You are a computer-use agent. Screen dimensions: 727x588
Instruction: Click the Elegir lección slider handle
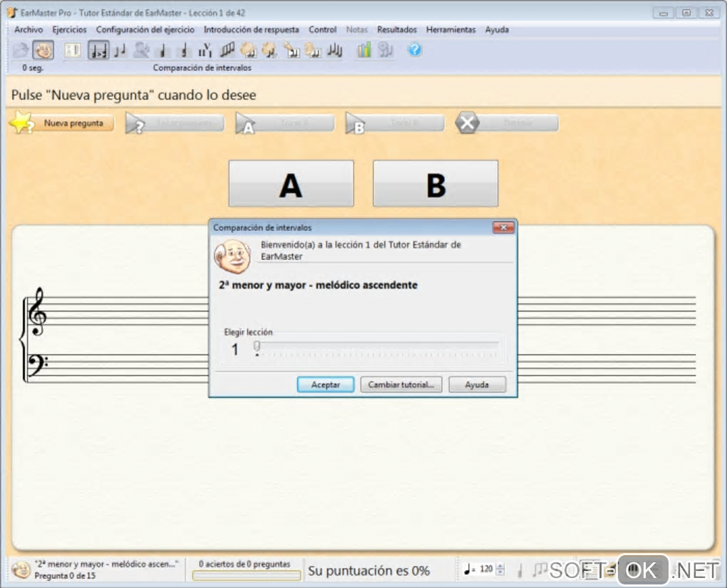point(257,346)
